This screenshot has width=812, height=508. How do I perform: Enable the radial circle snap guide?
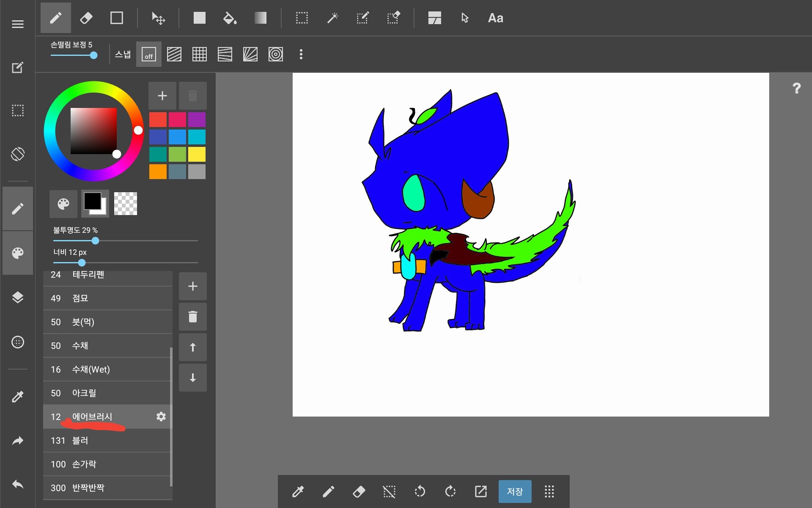[x=275, y=54]
